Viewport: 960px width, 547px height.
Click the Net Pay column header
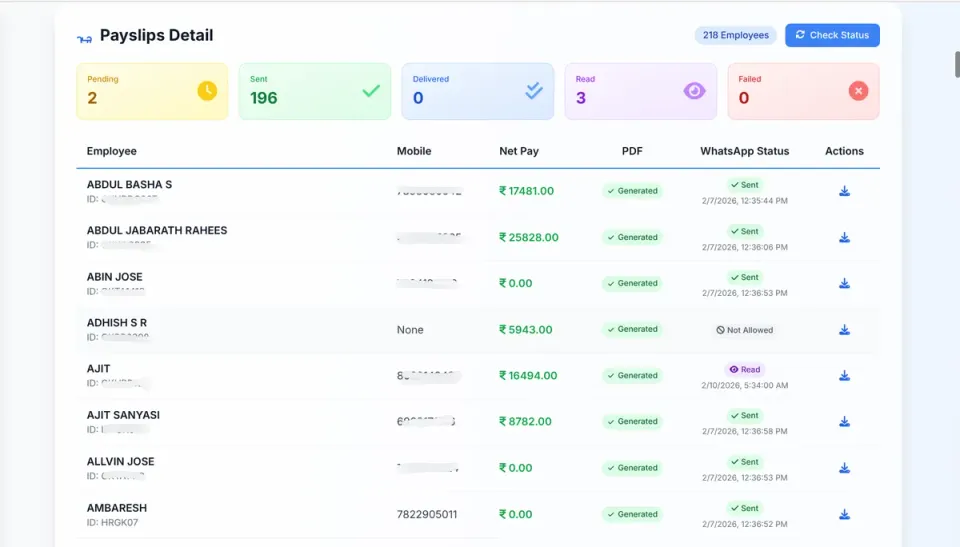tap(519, 151)
